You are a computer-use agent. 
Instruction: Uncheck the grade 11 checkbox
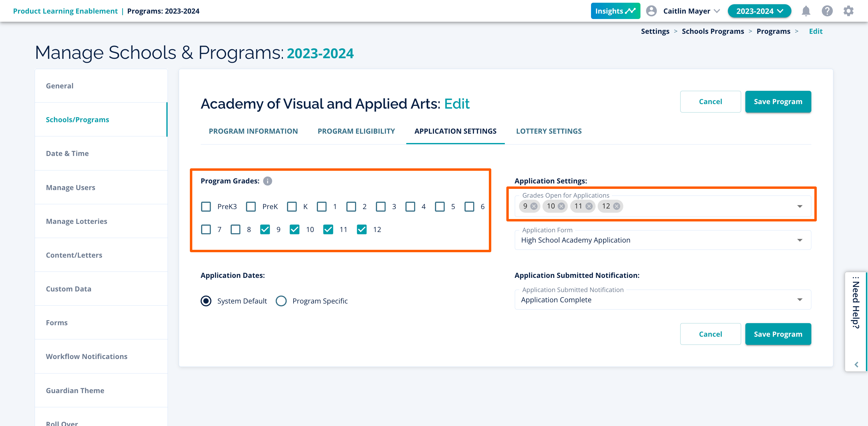[x=328, y=230]
